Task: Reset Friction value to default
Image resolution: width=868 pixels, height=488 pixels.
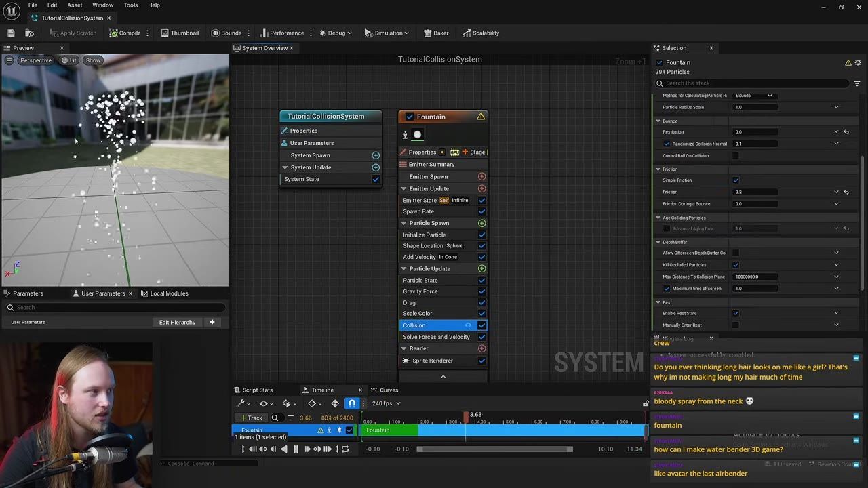Action: click(x=846, y=192)
